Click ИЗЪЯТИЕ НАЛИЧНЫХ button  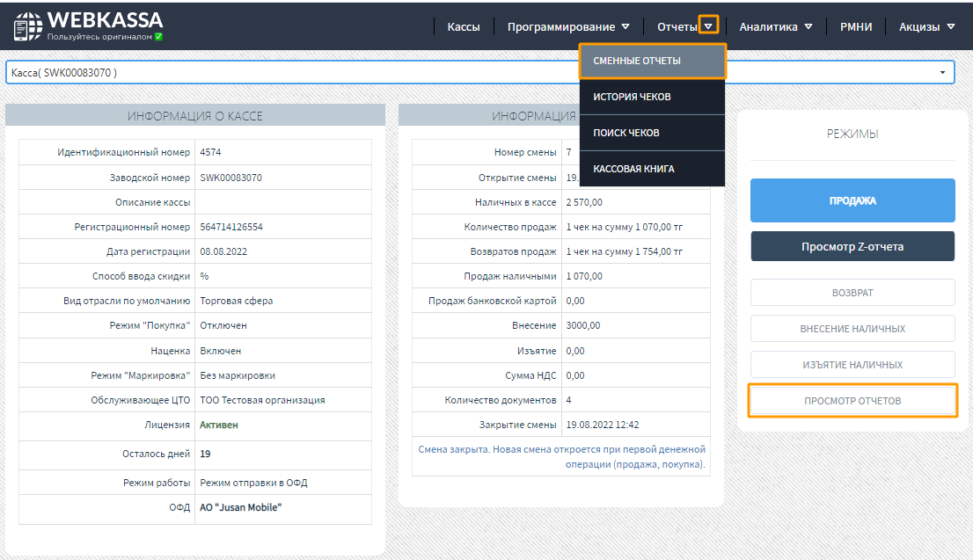coord(852,365)
